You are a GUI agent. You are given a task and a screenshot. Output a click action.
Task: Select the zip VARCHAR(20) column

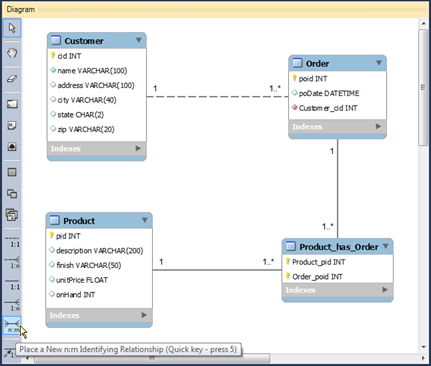point(86,129)
